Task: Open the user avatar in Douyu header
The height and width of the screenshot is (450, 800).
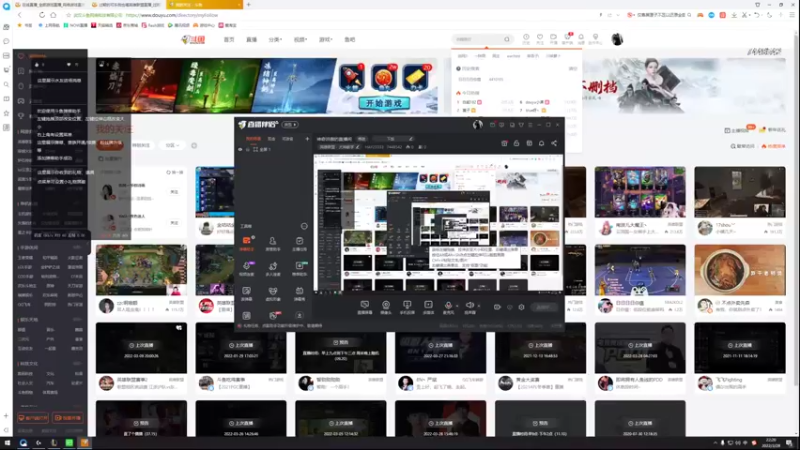Action: coord(617,39)
